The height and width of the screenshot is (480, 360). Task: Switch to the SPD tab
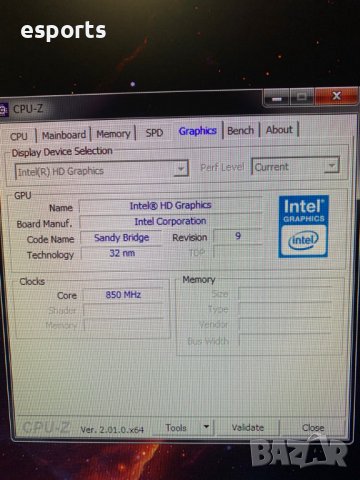(154, 133)
